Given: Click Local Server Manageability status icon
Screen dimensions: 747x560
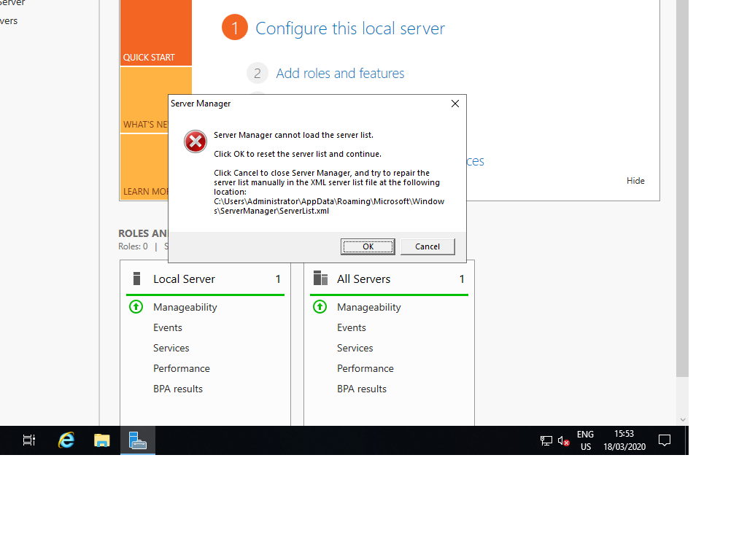Looking at the screenshot, I should pyautogui.click(x=136, y=307).
